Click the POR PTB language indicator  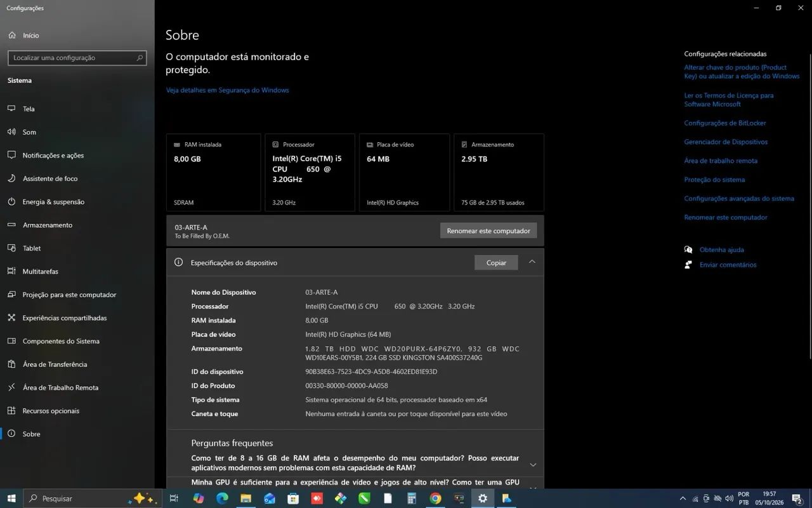click(743, 498)
